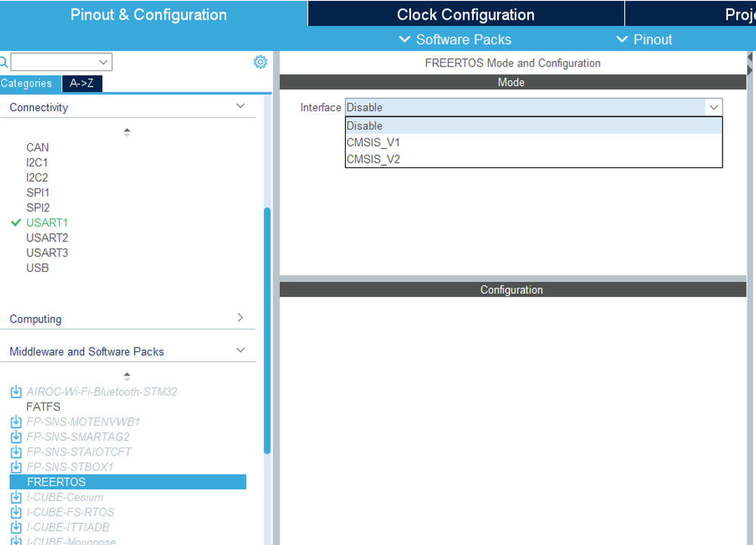Click the categories list vertical scrollbar
Image resolution: width=756 pixels, height=545 pixels.
point(267,330)
